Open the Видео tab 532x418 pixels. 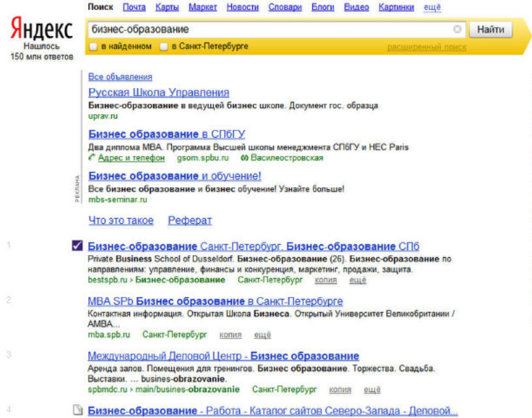(356, 7)
